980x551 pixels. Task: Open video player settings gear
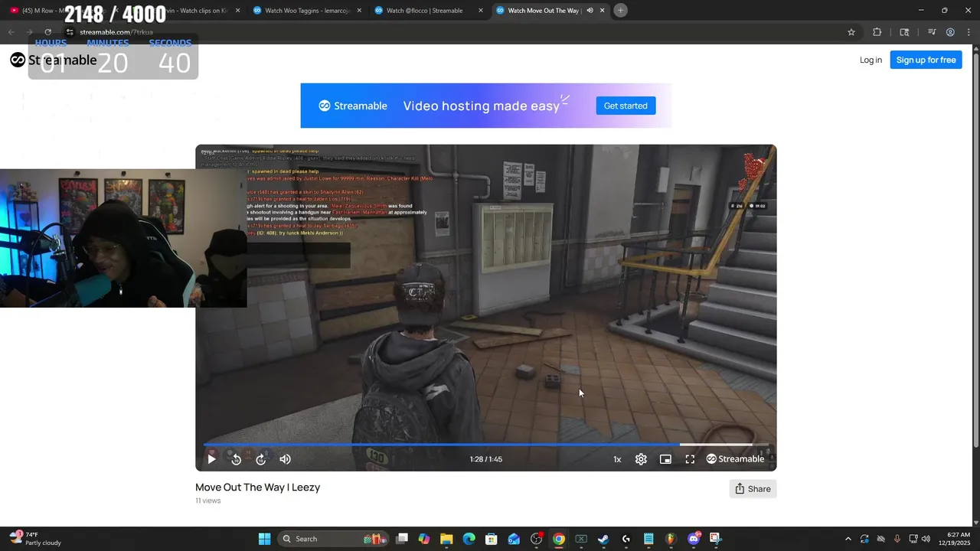coord(641,459)
